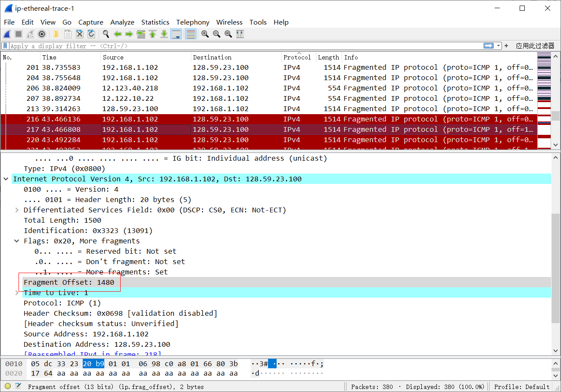Click the Reassembled IPv4 in frame link

point(93,354)
